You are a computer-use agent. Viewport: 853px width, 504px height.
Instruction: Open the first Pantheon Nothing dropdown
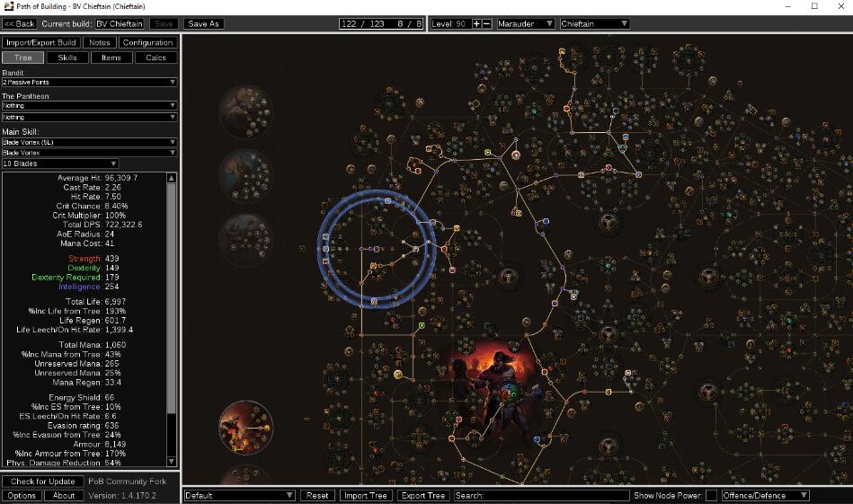89,105
